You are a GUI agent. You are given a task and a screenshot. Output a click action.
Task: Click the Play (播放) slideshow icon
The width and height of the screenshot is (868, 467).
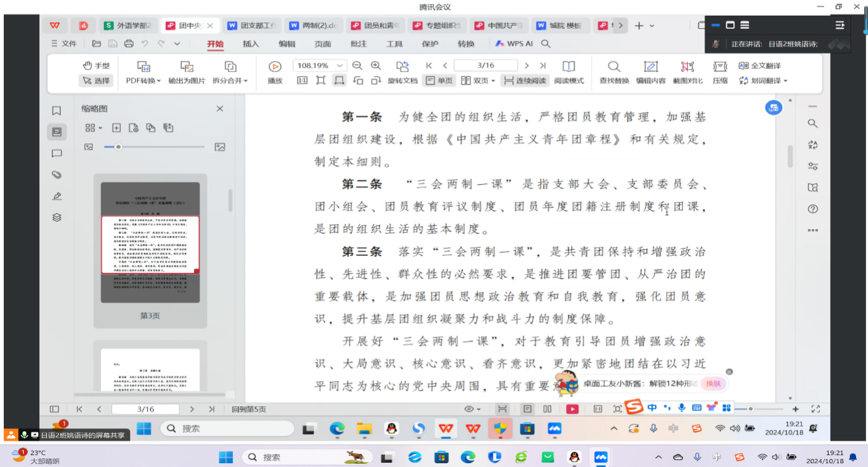coord(274,66)
